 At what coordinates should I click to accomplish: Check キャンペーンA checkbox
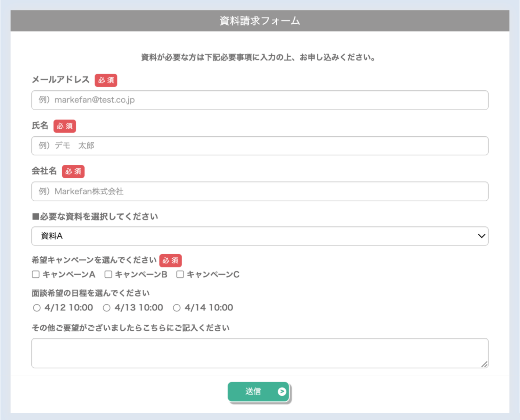pyautogui.click(x=36, y=274)
